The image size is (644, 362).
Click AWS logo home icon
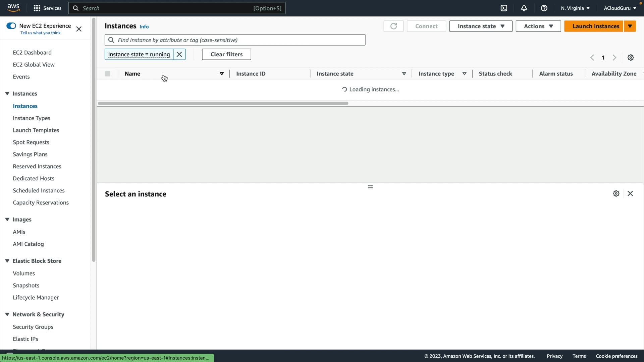click(x=13, y=8)
